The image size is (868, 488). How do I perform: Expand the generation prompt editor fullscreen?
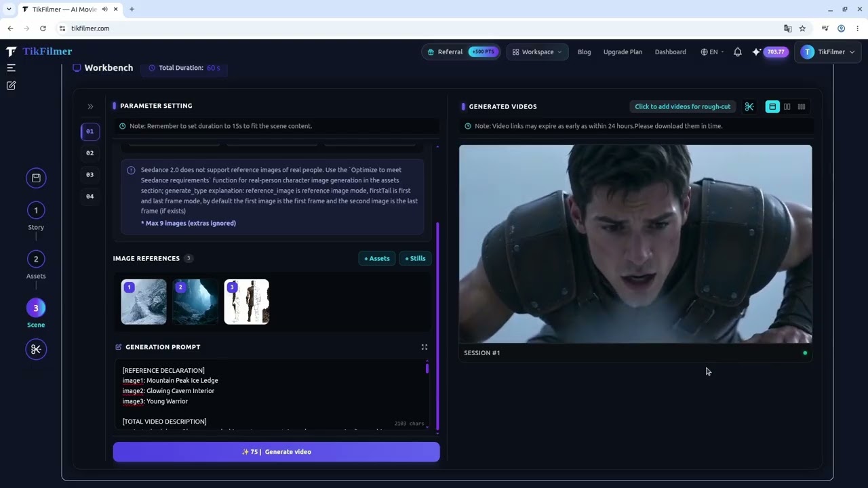pos(425,347)
